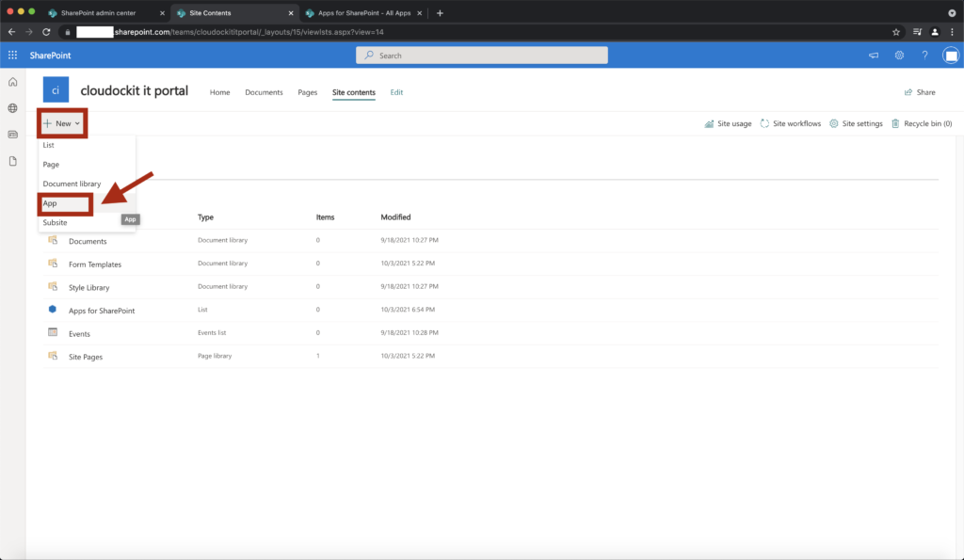Click the Style Library row icon
Viewport: 964px width, 560px height.
click(x=53, y=286)
